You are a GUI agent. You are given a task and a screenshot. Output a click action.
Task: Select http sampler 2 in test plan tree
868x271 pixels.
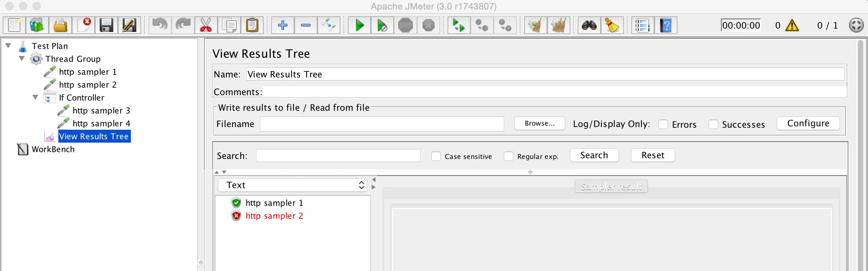[x=88, y=85]
